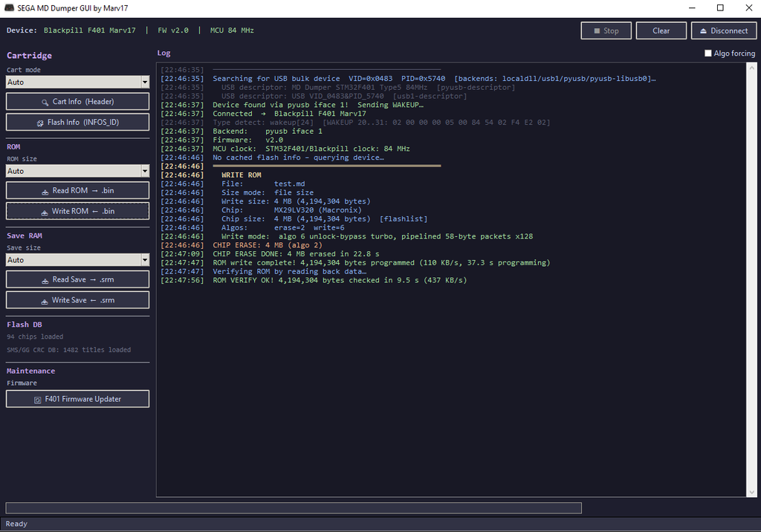
Task: Click the log scrollbar up arrow
Action: (752, 68)
